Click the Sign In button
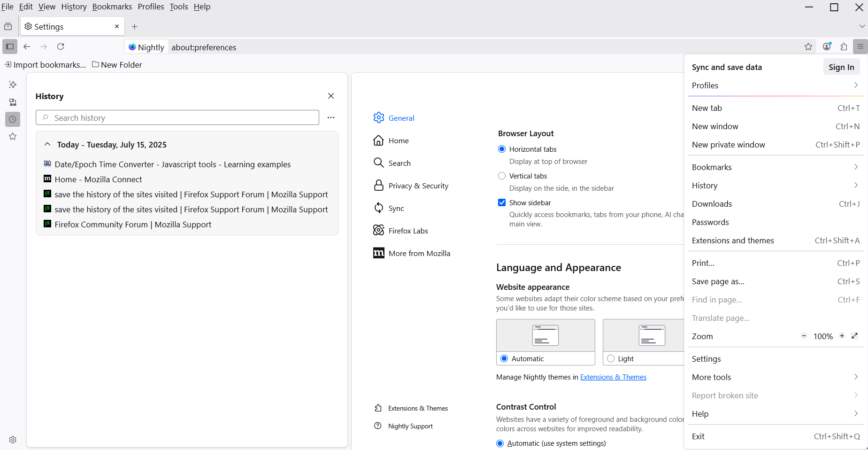 [x=841, y=67]
